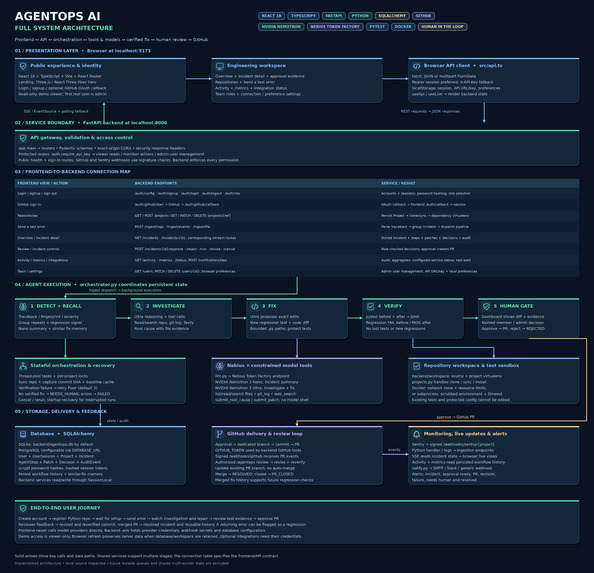This screenshot has width=594, height=573.
Task: Click the 'events' arrow label
Action: (x=394, y=450)
